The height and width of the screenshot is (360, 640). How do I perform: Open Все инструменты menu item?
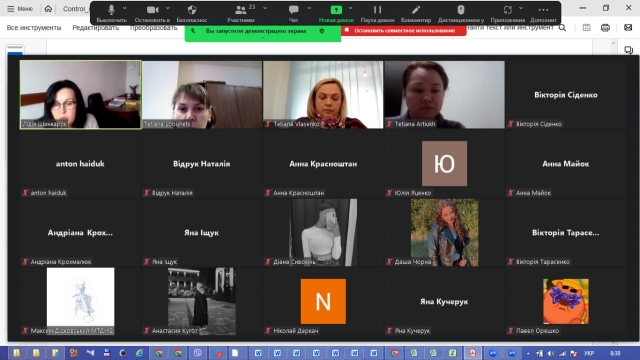pyautogui.click(x=34, y=28)
